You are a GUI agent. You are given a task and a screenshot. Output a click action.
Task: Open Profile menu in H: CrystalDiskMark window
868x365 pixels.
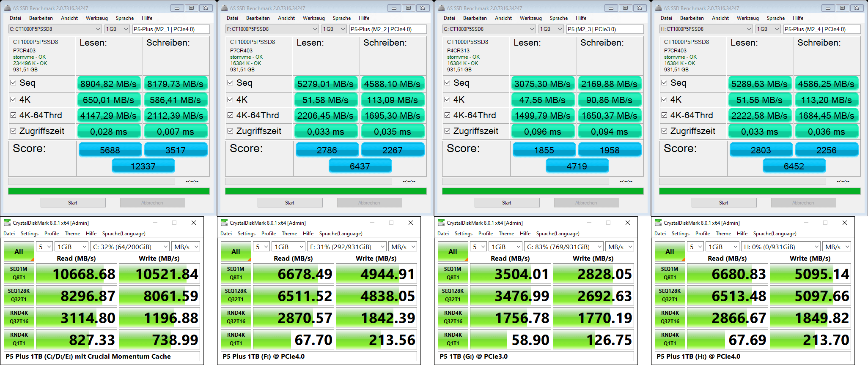click(x=703, y=234)
